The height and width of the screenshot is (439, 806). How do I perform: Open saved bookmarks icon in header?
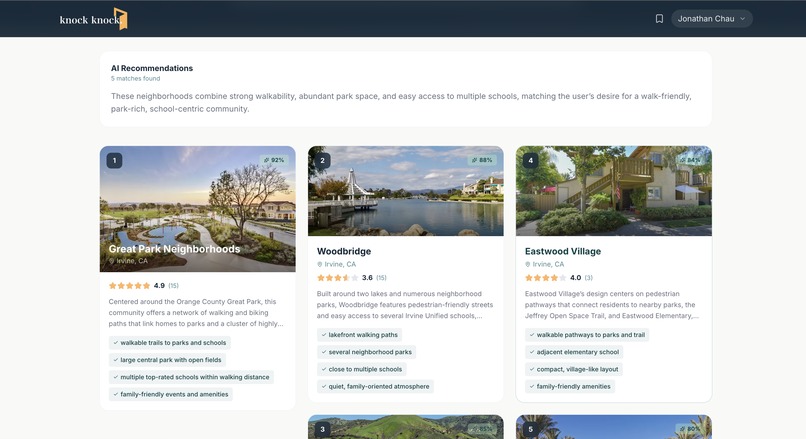click(659, 19)
